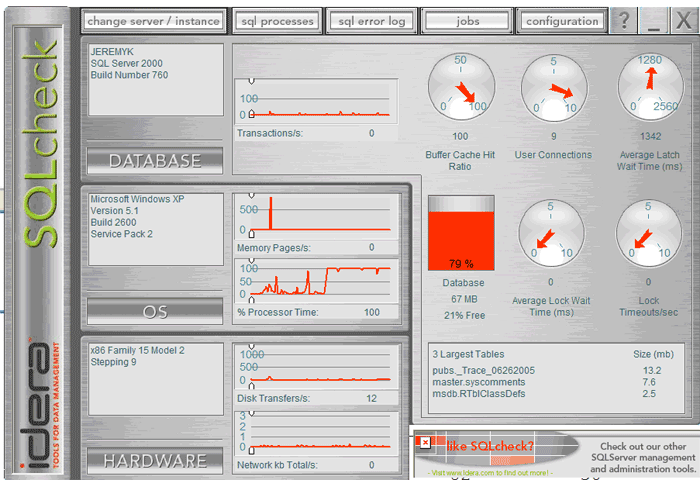Click the 3 Largest Tables heading
This screenshot has height=480, width=700.
[x=468, y=354]
